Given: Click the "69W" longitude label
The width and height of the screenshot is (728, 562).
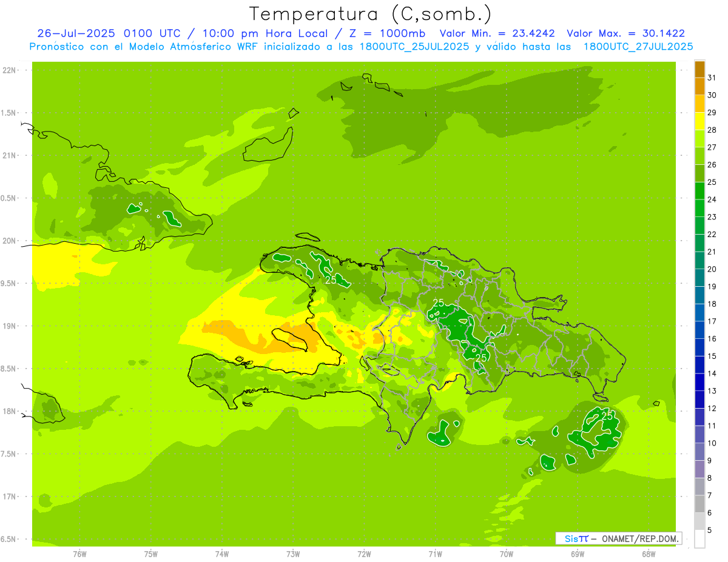Looking at the screenshot, I should click(x=578, y=554).
